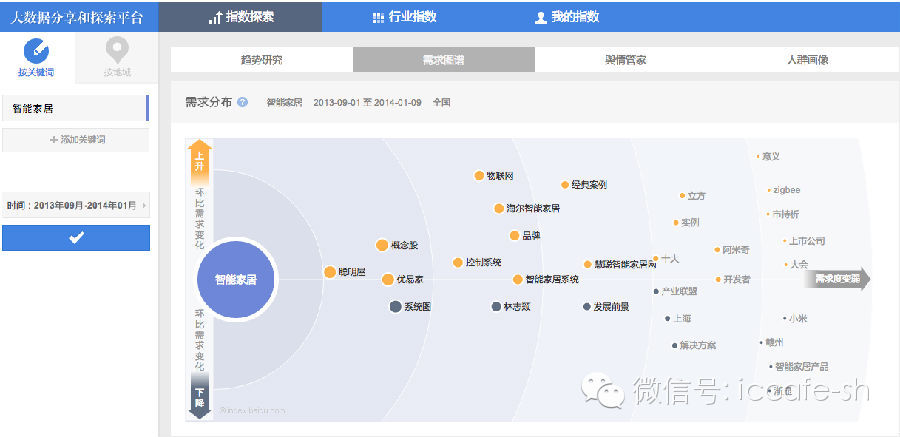Click the central 智能家居 circle node

click(x=228, y=280)
